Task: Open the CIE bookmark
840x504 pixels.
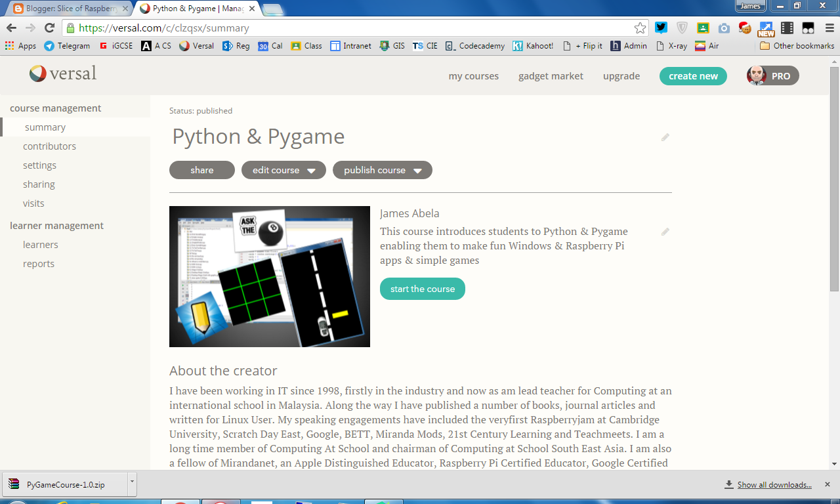Action: 425,46
